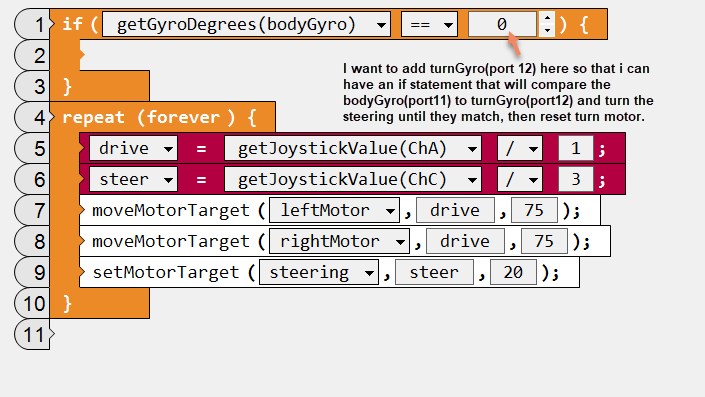Screen dimensions: 705x397
Task: Select line number 9
Action: [32, 272]
